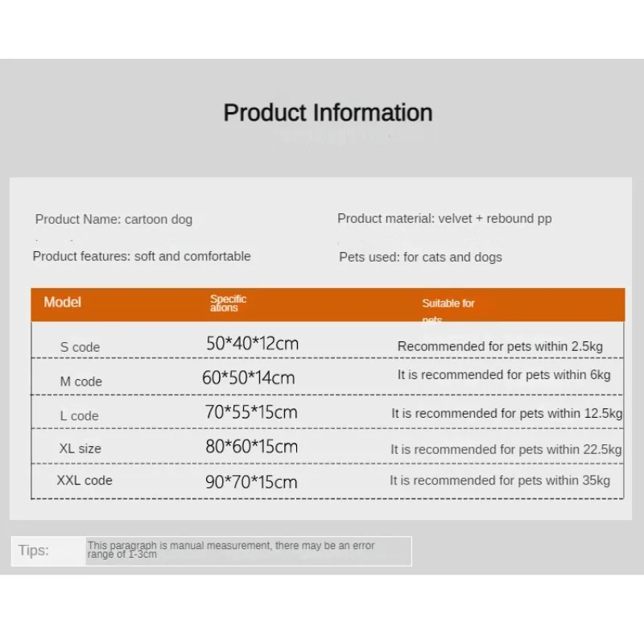644x644 pixels.
Task: Click the Product material velvet text
Action: 444,218
